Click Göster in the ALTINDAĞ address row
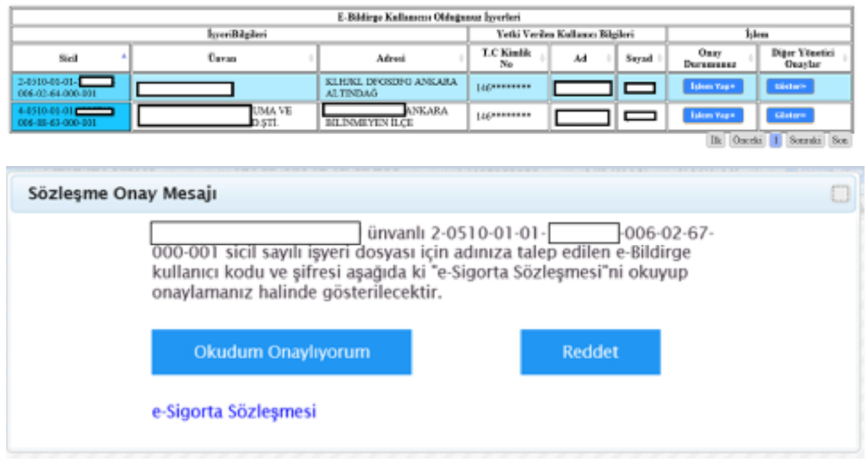 pos(790,86)
